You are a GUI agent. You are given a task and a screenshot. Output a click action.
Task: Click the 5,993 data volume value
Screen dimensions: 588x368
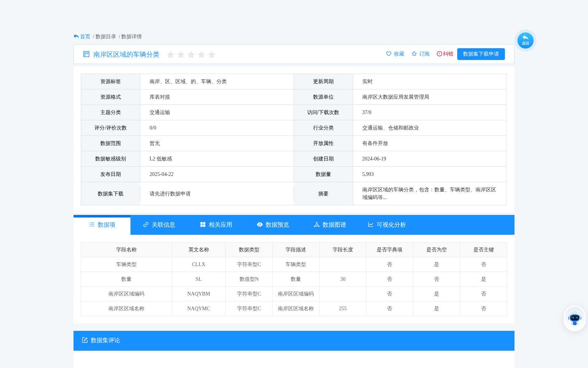368,174
